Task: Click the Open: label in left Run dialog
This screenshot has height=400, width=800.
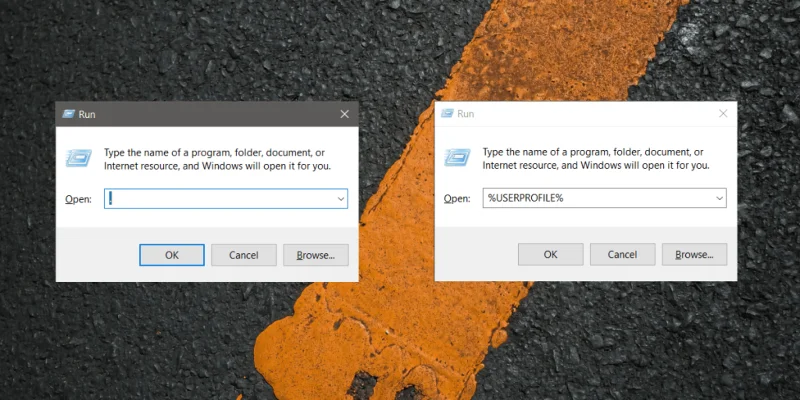Action: pos(78,199)
